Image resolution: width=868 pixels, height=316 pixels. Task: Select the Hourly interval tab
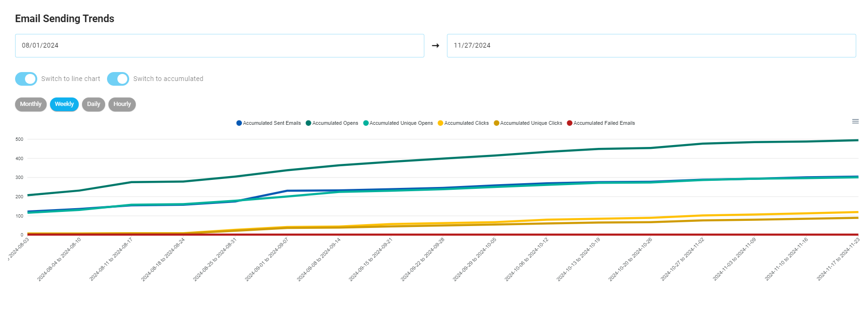pyautogui.click(x=122, y=104)
